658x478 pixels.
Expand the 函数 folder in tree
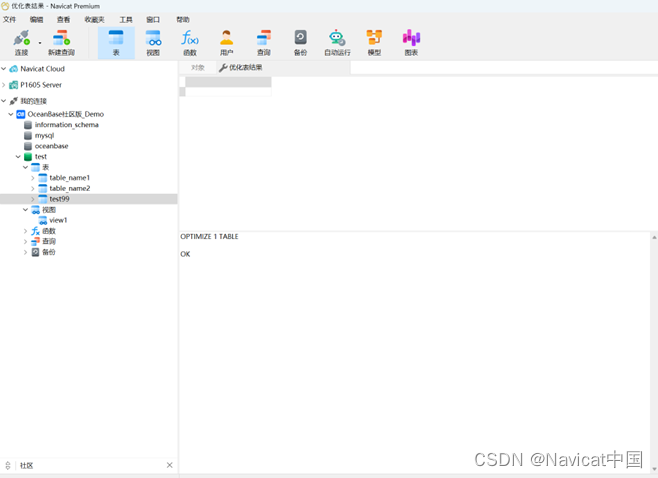tap(26, 231)
